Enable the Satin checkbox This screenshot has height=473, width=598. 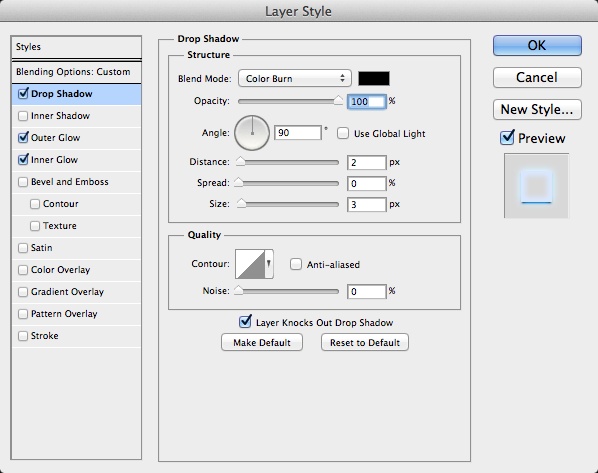(x=23, y=248)
